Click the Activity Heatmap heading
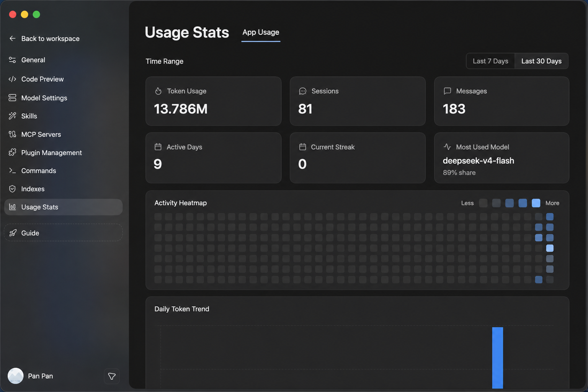Viewport: 588px width, 392px height. pyautogui.click(x=181, y=203)
